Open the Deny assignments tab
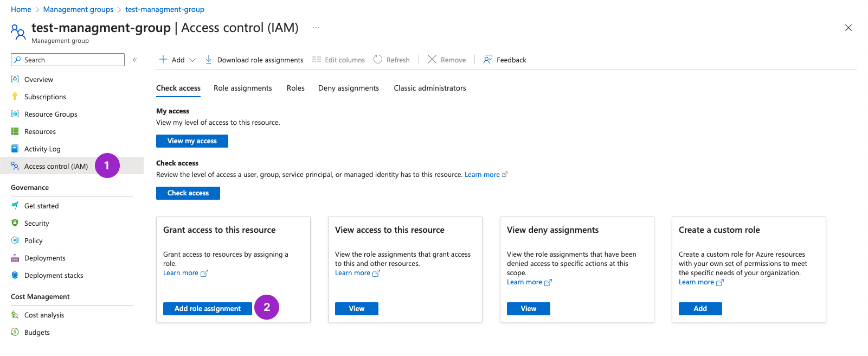Viewport: 868px width, 356px height. 349,88
